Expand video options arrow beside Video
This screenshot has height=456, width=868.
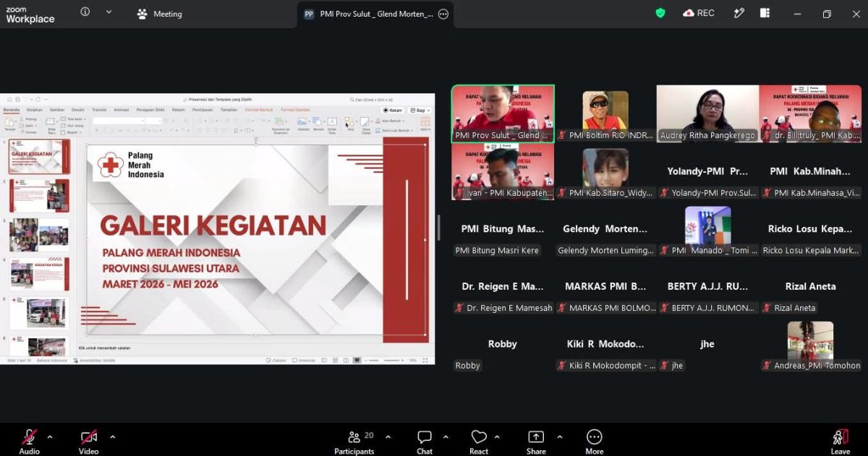112,436
